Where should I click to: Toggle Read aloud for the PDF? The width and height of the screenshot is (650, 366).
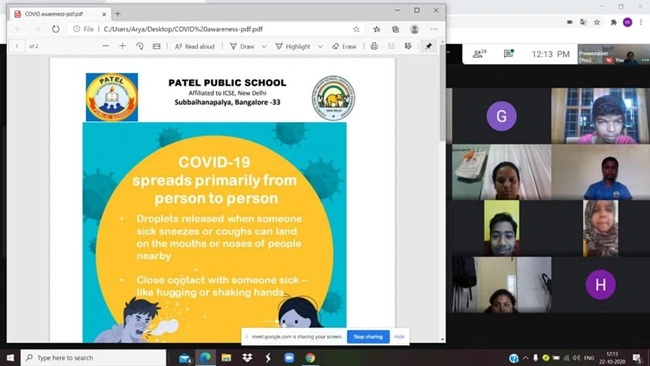click(194, 46)
